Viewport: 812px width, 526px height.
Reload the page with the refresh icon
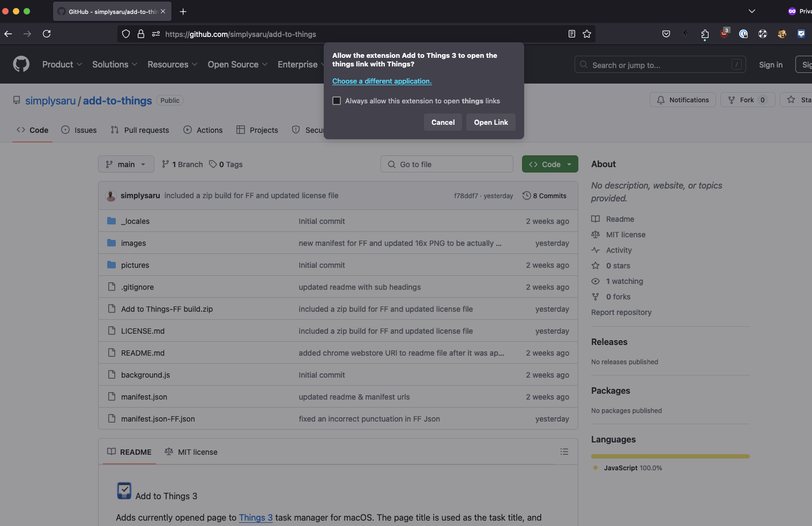(47, 34)
